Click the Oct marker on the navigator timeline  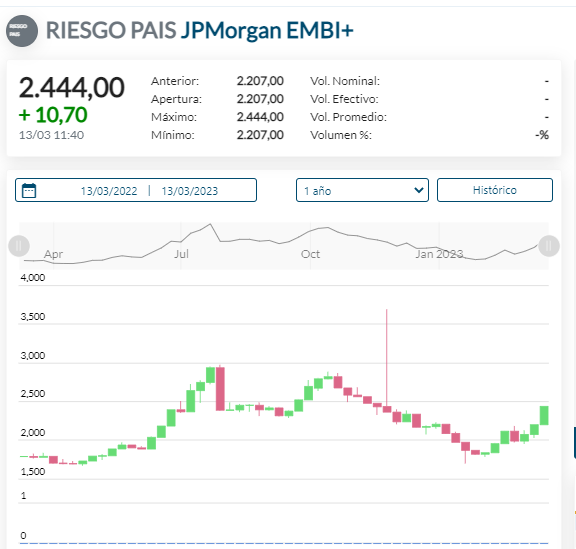[310, 254]
